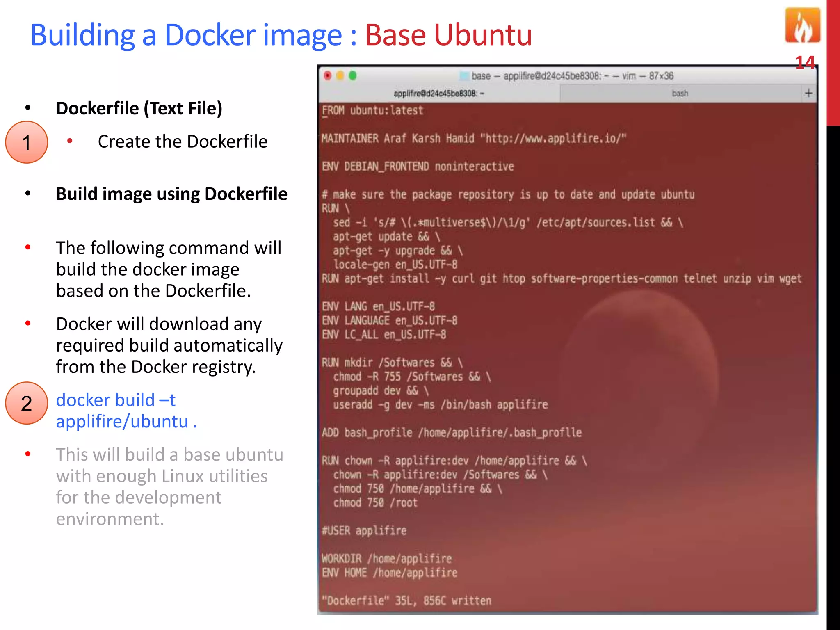Click the folder icon in terminal title bar
The image size is (840, 630).
[464, 76]
